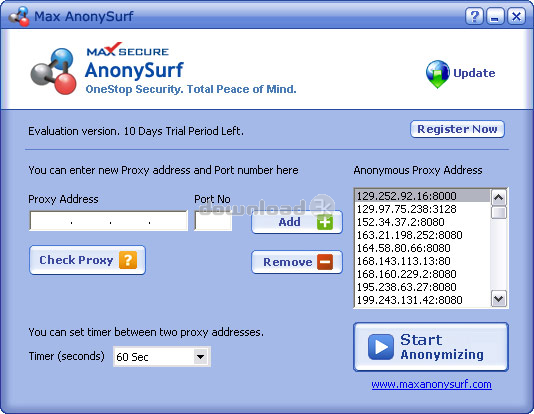Click the Register Now button
Image resolution: width=534 pixels, height=414 pixels.
457,129
